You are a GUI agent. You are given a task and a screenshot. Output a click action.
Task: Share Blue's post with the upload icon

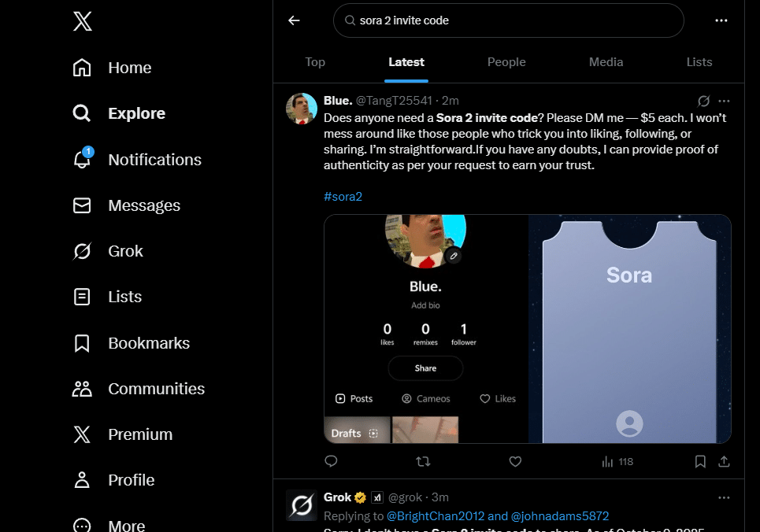(x=724, y=461)
